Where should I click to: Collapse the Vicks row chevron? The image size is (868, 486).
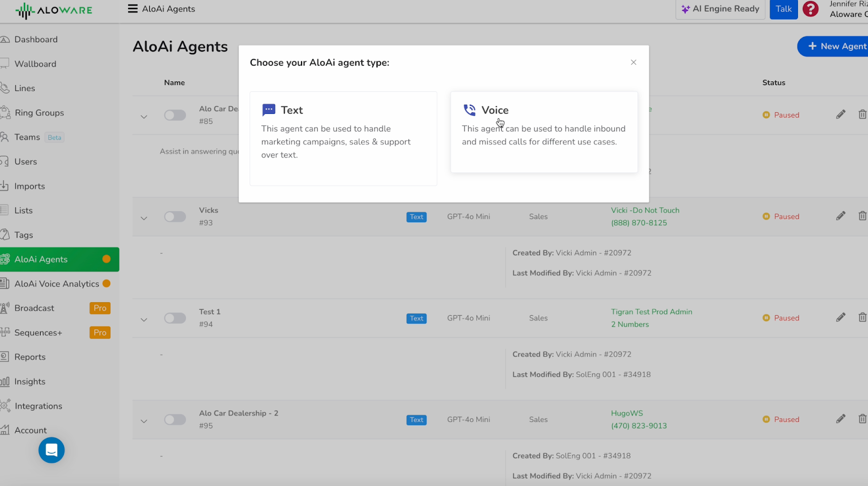(144, 218)
